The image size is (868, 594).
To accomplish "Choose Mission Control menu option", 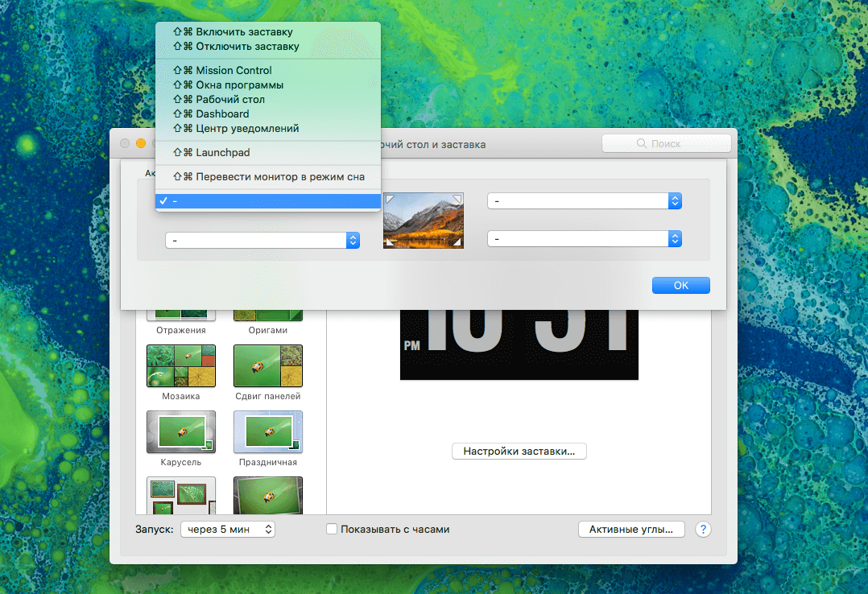I will [234, 70].
